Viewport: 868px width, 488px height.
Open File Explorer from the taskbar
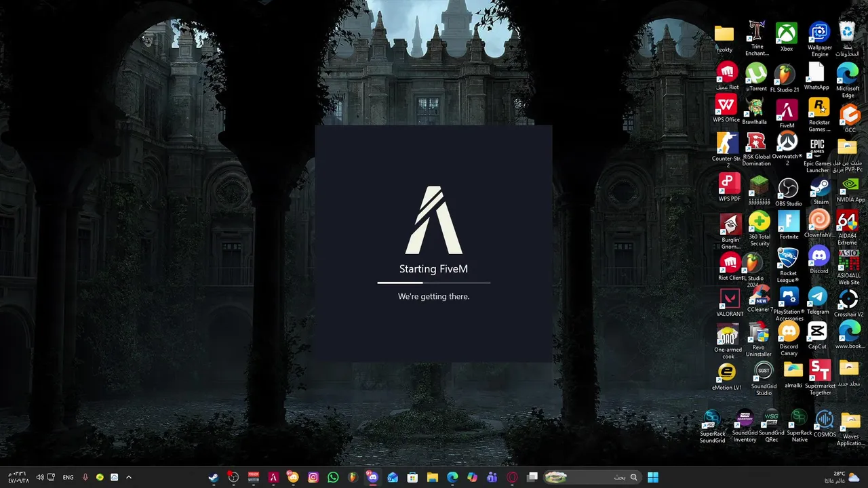point(432,477)
